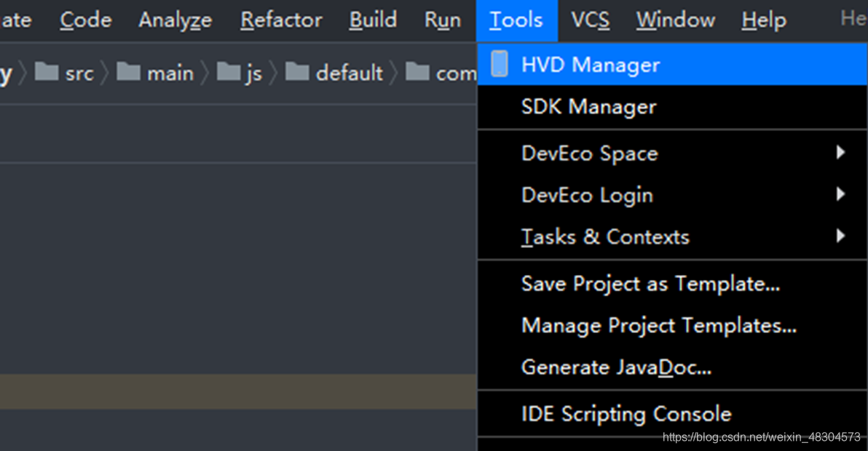Expand DevEco Space submenu arrow
This screenshot has width=868, height=451.
pos(840,153)
